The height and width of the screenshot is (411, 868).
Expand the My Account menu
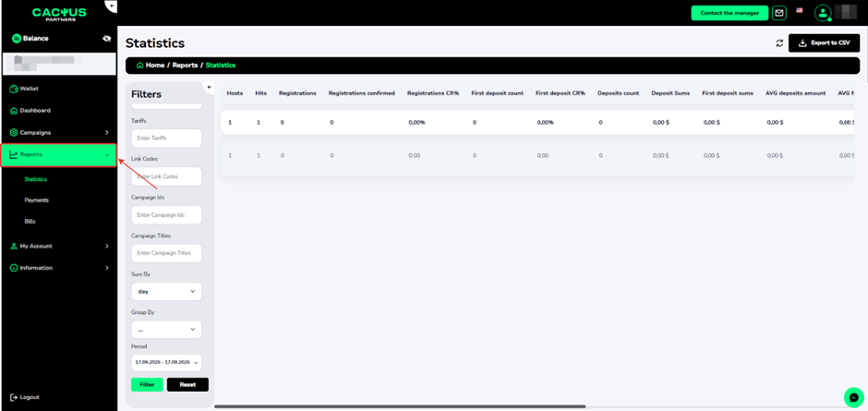click(59, 246)
